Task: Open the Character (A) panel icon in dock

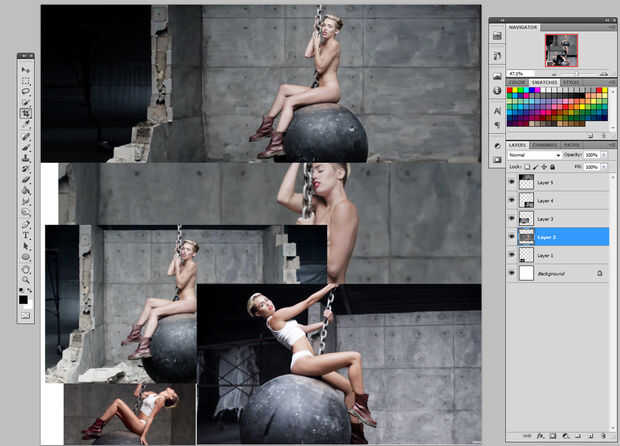Action: [497, 110]
